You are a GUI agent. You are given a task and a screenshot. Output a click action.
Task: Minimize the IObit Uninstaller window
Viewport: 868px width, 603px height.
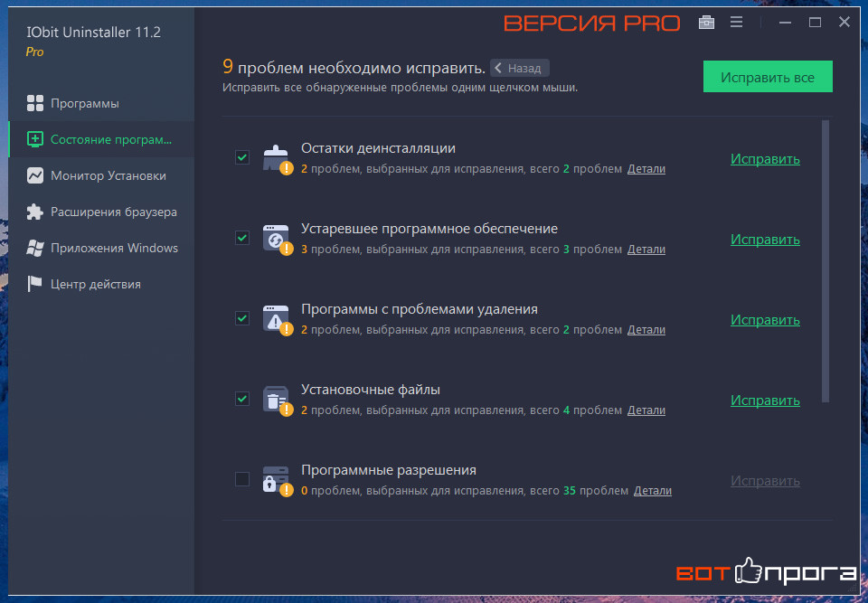785,23
